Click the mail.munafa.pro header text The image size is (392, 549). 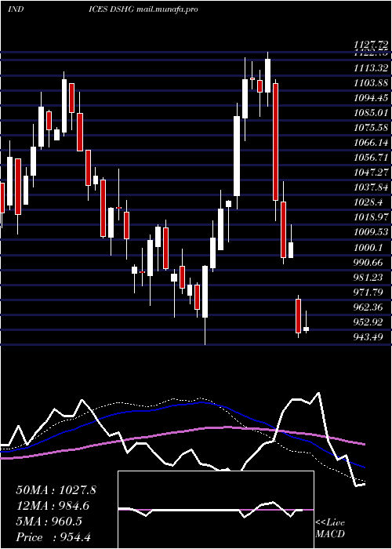167,9
